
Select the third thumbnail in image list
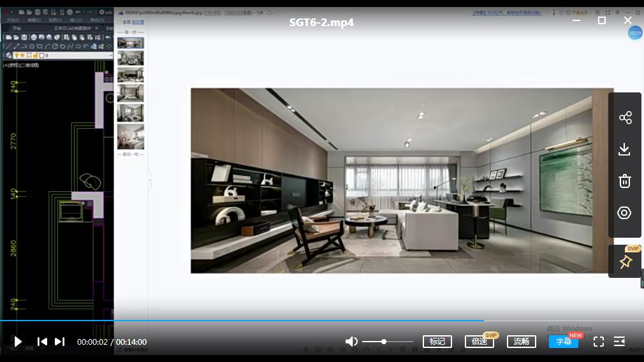click(x=131, y=75)
